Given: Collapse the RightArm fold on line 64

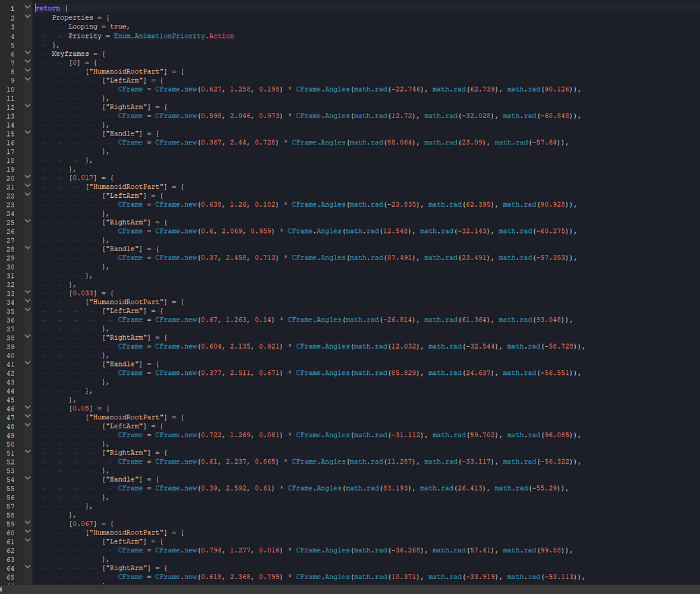Looking at the screenshot, I should coord(27,567).
